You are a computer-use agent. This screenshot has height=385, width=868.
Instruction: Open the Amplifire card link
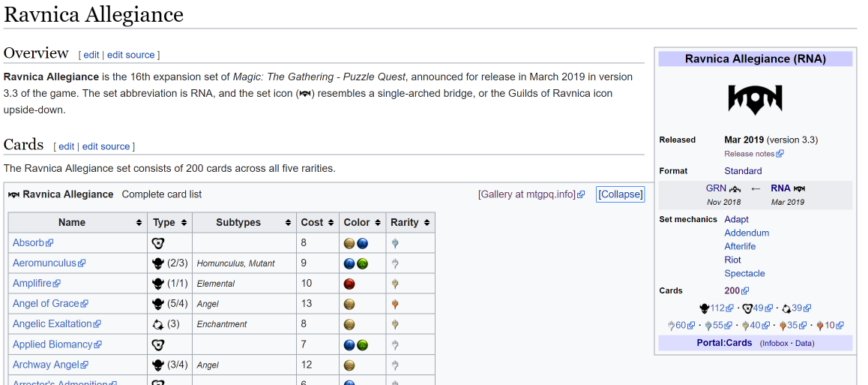pyautogui.click(x=32, y=283)
